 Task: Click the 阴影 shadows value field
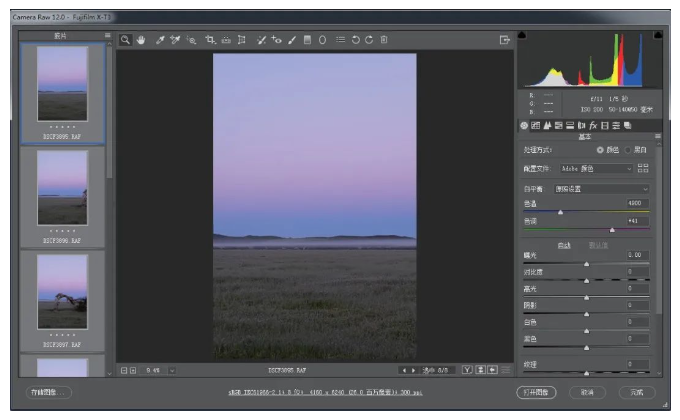638,305
